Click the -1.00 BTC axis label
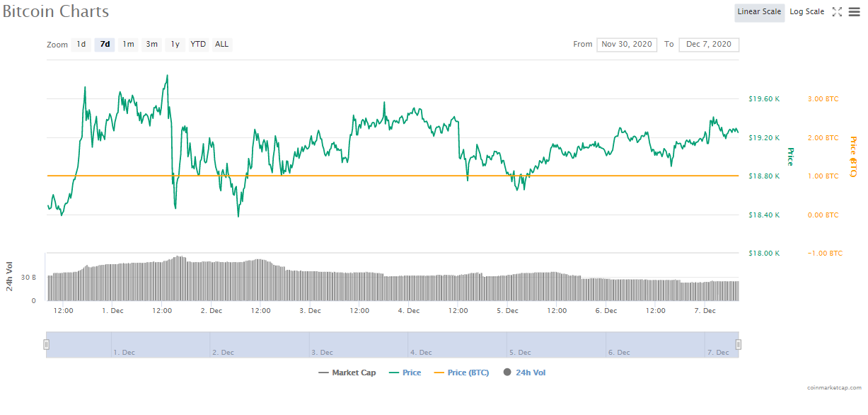This screenshot has width=868, height=415. [x=826, y=254]
